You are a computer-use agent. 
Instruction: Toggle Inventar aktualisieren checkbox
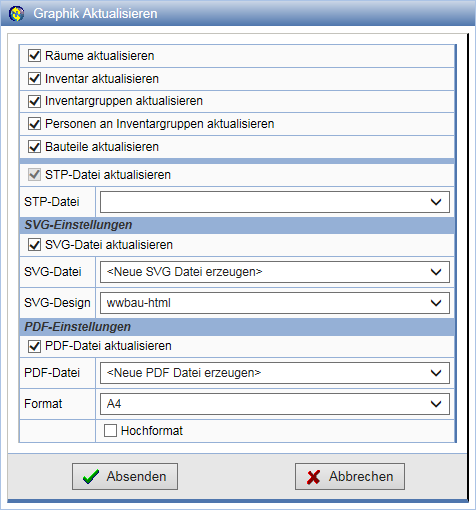pyautogui.click(x=34, y=79)
